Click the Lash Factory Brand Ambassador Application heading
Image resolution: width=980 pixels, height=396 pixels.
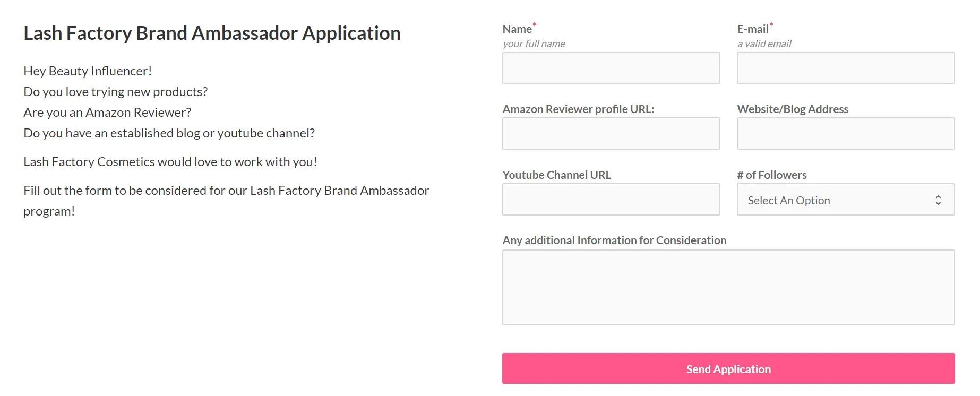pos(212,33)
